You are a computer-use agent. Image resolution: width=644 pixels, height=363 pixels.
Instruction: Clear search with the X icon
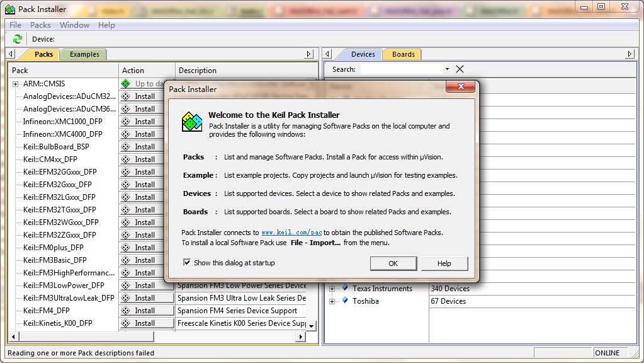pyautogui.click(x=460, y=69)
